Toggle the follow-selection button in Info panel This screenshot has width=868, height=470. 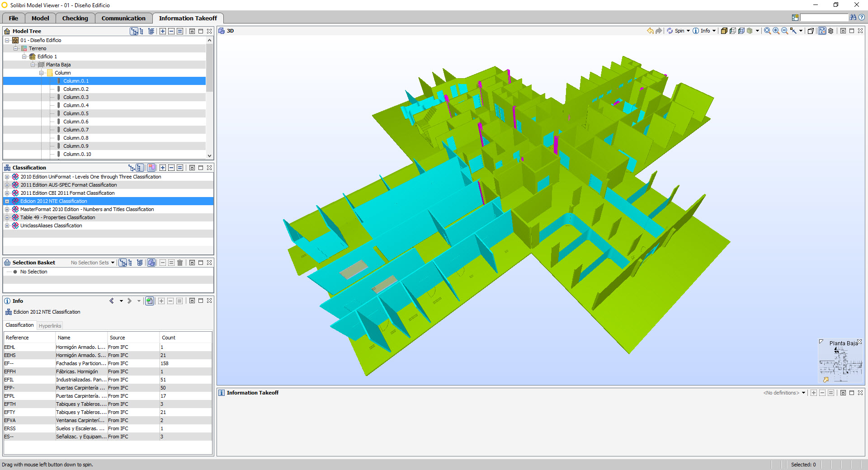tap(150, 301)
